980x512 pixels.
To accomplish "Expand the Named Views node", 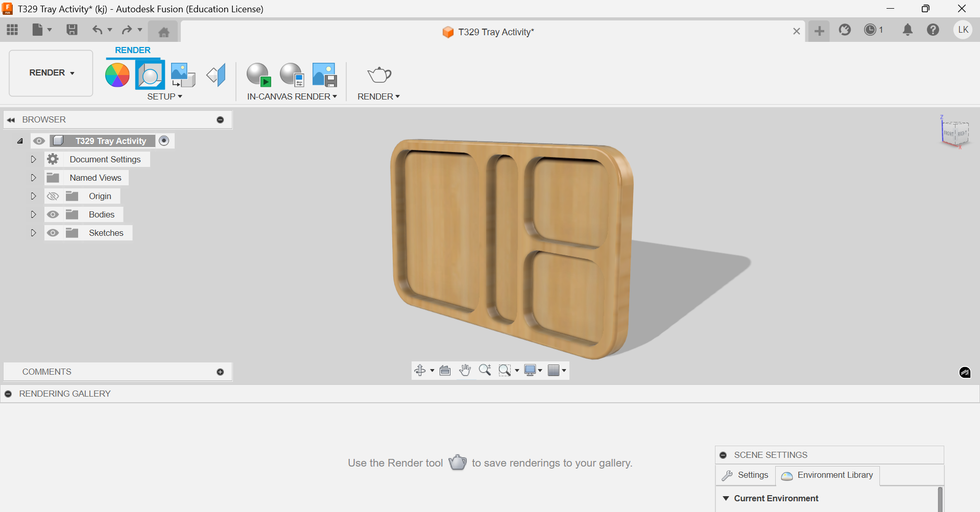I will point(33,178).
